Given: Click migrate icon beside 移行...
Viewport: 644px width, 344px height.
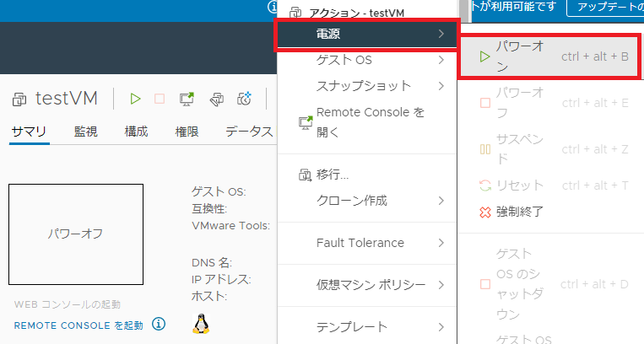Looking at the screenshot, I should tap(306, 175).
